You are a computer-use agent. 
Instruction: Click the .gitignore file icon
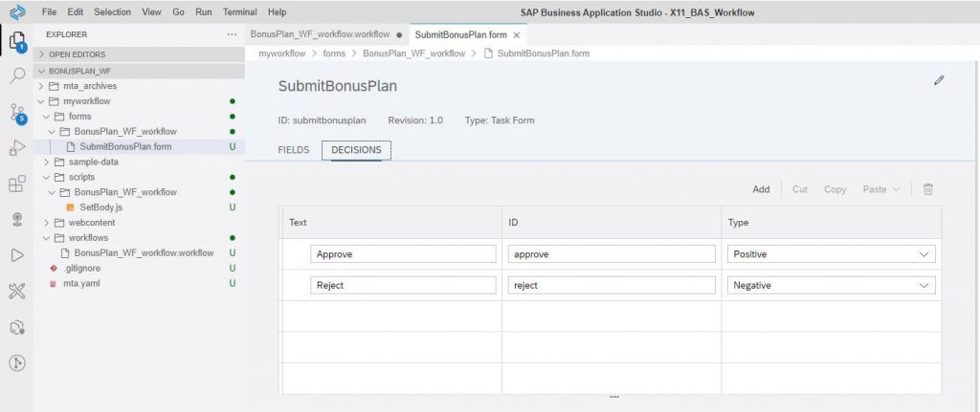click(53, 269)
